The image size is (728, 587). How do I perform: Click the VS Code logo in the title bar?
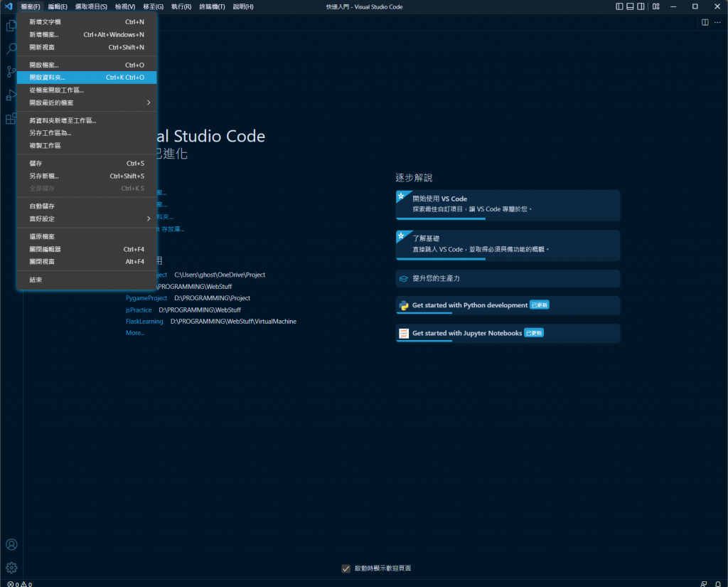9,6
